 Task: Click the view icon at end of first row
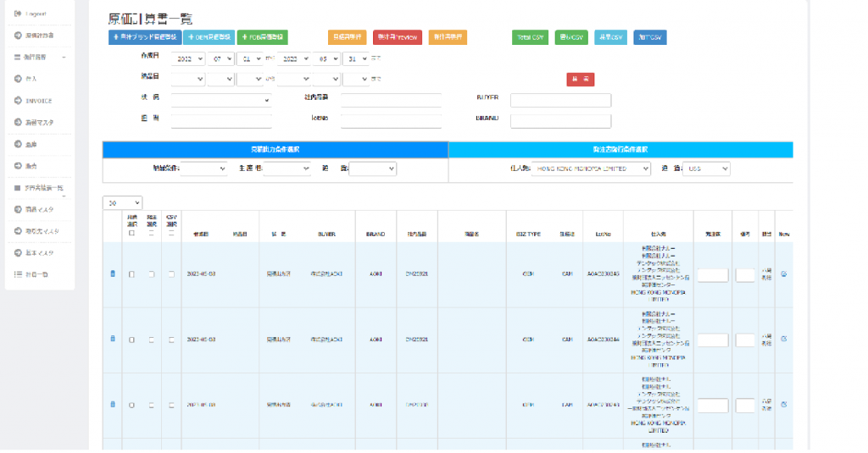pos(783,273)
